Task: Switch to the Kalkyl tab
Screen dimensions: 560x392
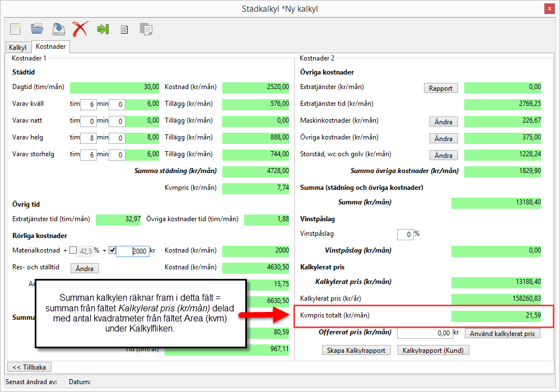Action: click(17, 48)
